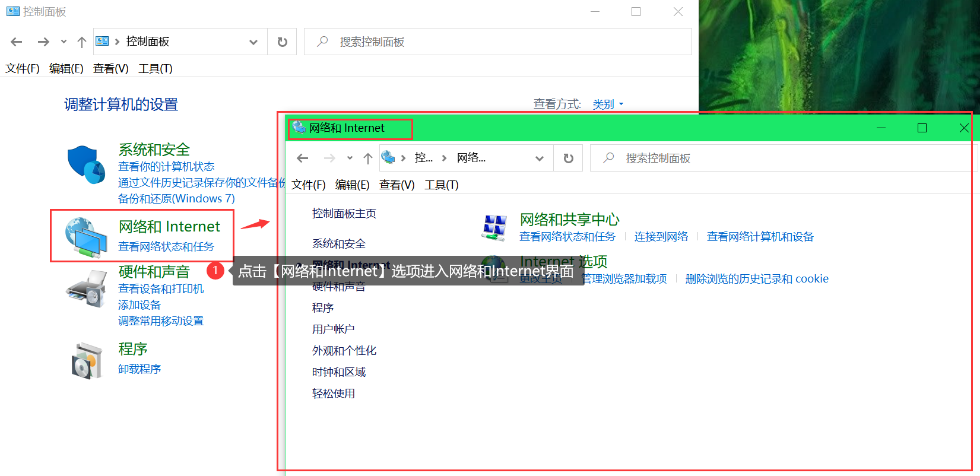The image size is (980, 476).
Task: Open the 网络和共享中心 icon
Action: click(495, 229)
